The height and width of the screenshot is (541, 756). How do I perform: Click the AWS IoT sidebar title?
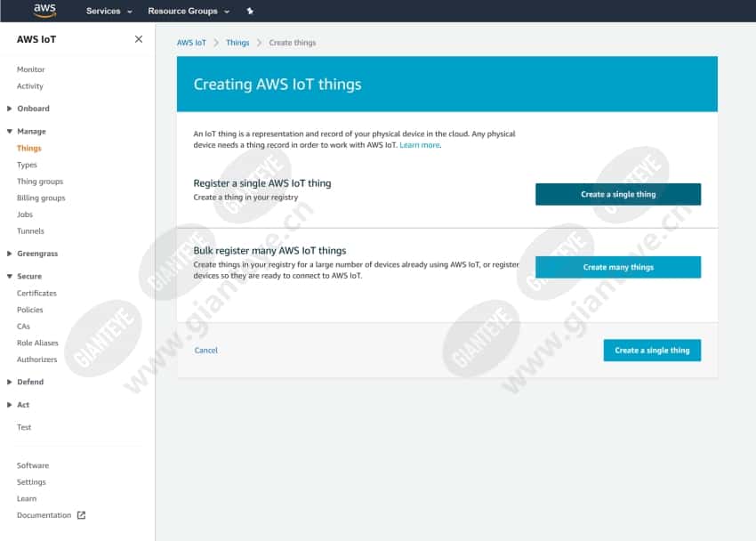click(36, 39)
